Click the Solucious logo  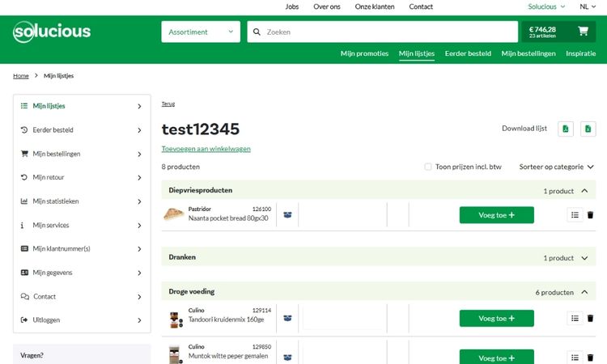(x=52, y=32)
